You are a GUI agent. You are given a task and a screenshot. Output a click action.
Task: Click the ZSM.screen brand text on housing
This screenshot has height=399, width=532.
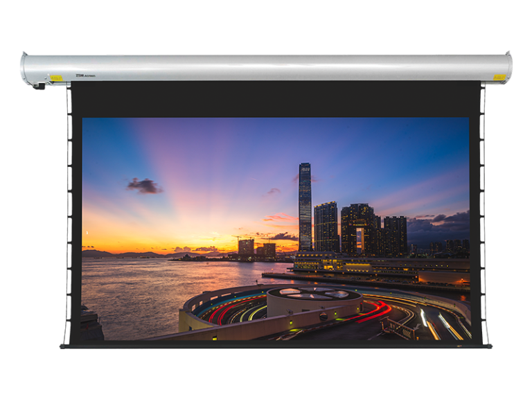85,76
